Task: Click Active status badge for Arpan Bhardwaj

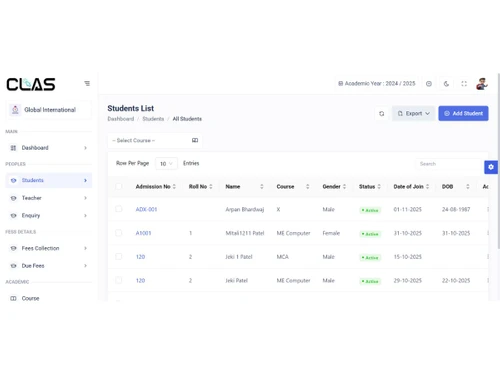Action: point(370,210)
